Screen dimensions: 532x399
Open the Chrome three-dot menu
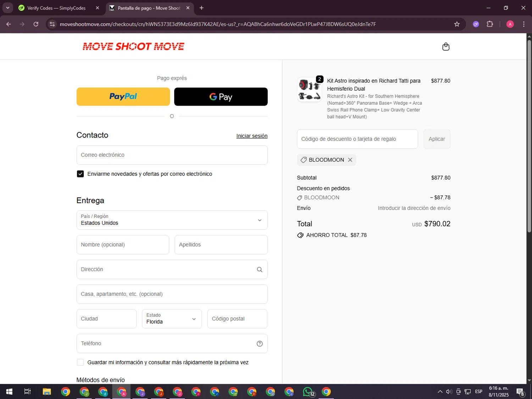pyautogui.click(x=524, y=24)
